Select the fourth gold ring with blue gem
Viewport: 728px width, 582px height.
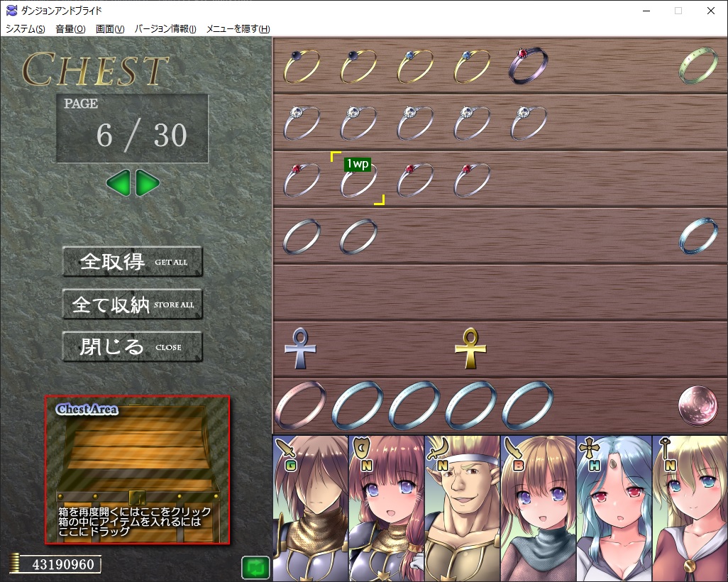(472, 67)
